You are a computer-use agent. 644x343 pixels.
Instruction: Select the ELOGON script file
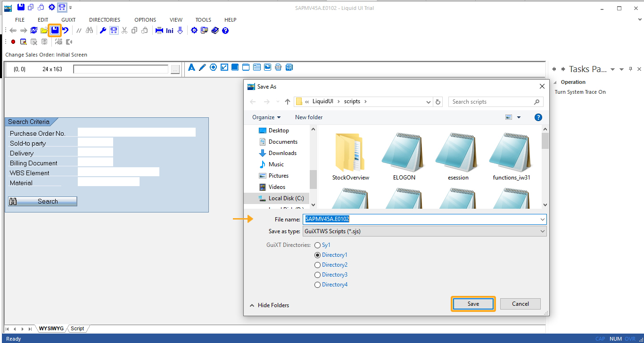[405, 157]
